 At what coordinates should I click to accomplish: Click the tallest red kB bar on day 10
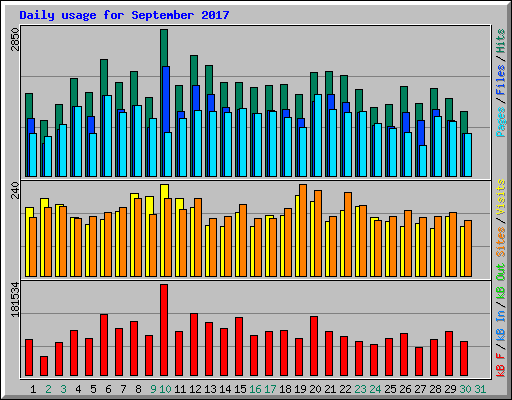(164, 330)
